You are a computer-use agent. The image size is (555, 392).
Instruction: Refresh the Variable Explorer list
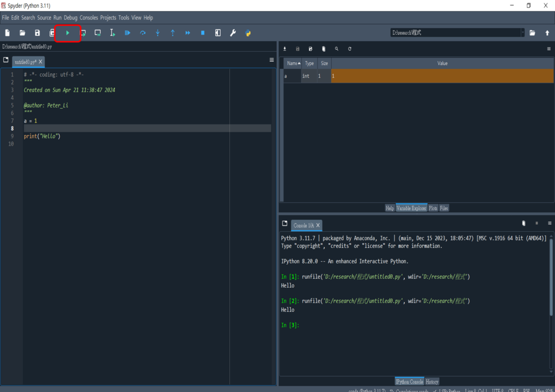point(350,49)
